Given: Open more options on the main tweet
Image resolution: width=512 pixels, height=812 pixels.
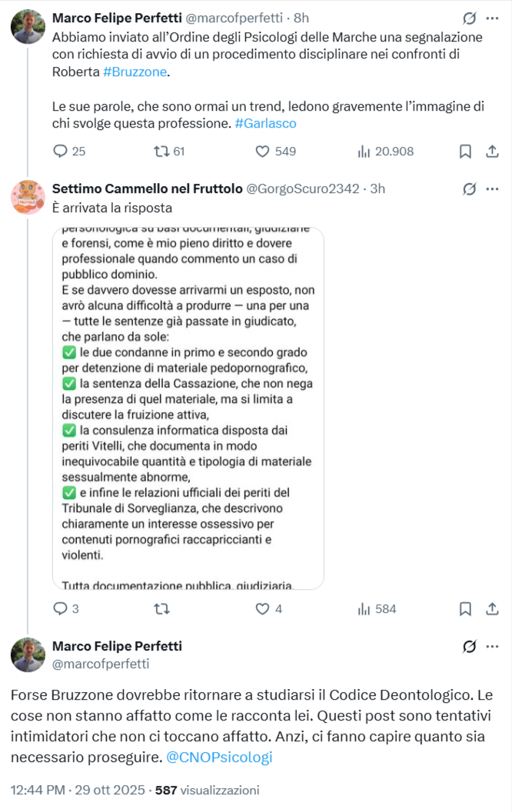Looking at the screenshot, I should point(493,647).
